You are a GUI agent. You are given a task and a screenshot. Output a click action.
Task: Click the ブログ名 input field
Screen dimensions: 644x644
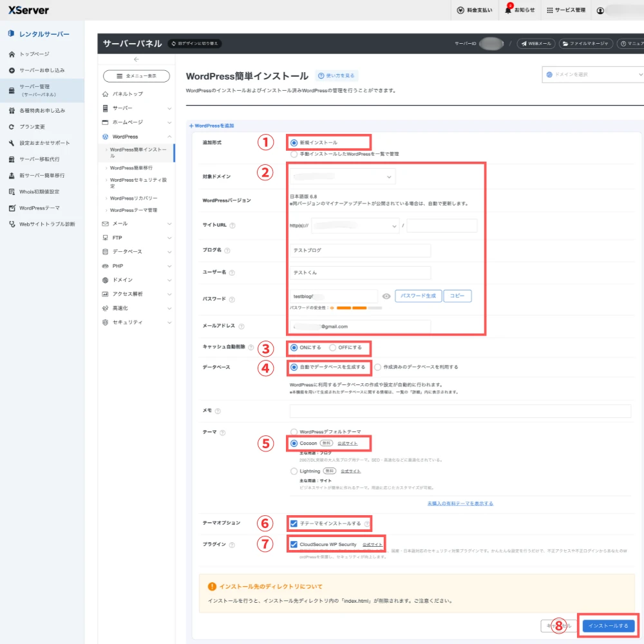tap(360, 251)
